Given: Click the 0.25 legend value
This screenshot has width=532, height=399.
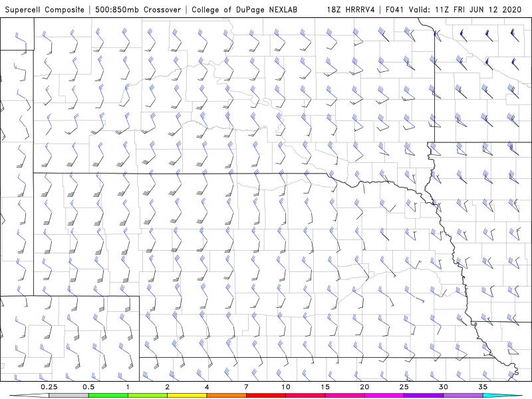Looking at the screenshot, I should pyautogui.click(x=49, y=387).
